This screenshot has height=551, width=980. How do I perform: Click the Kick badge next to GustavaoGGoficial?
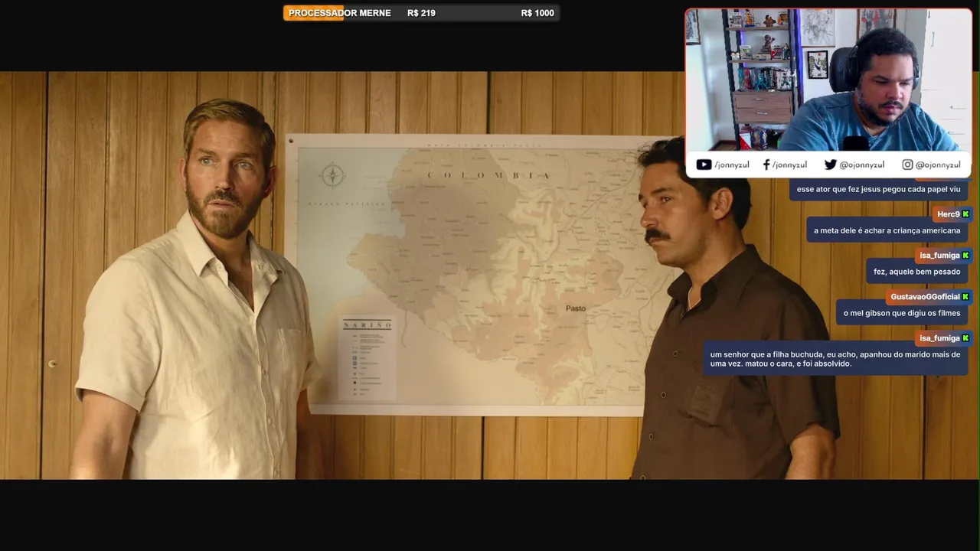tap(965, 297)
